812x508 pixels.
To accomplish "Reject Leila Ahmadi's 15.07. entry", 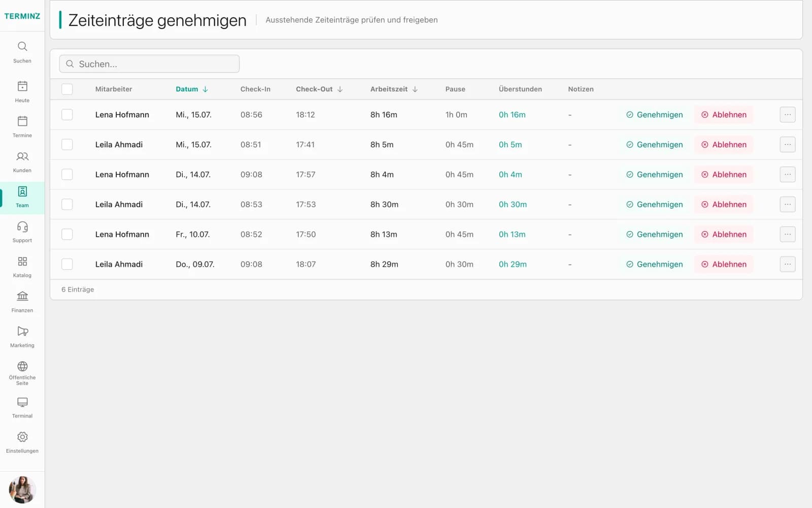I will [724, 145].
